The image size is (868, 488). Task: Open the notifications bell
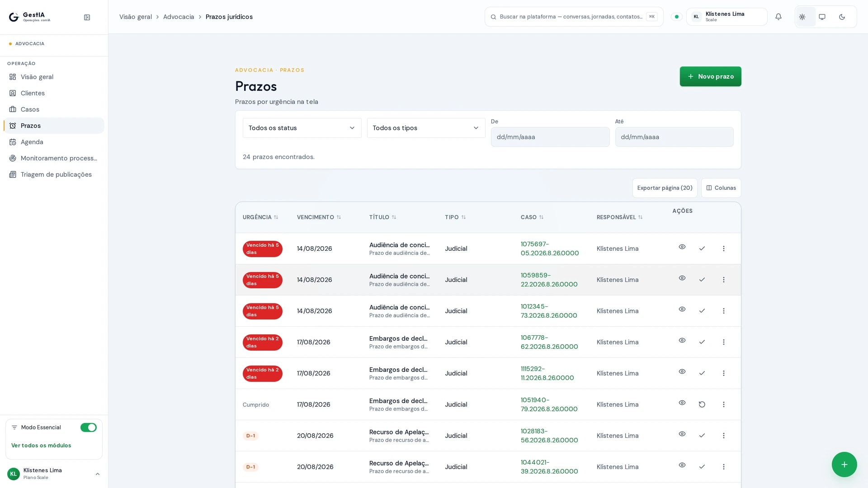tap(778, 17)
